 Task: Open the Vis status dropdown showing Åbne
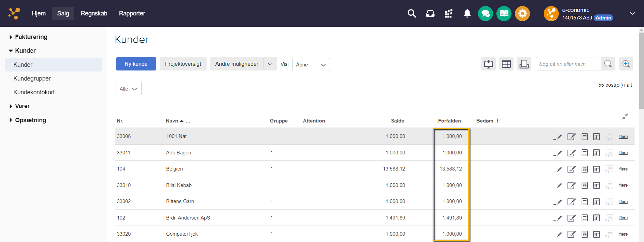click(311, 65)
